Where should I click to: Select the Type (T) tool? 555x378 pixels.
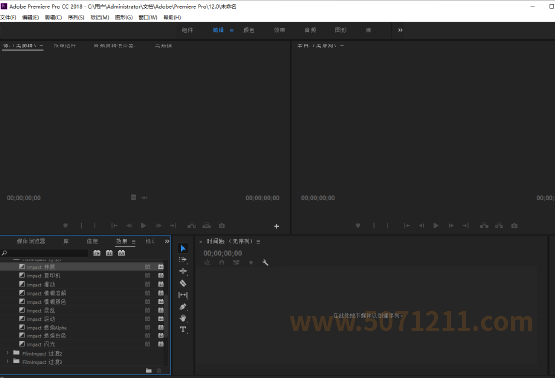click(x=183, y=330)
